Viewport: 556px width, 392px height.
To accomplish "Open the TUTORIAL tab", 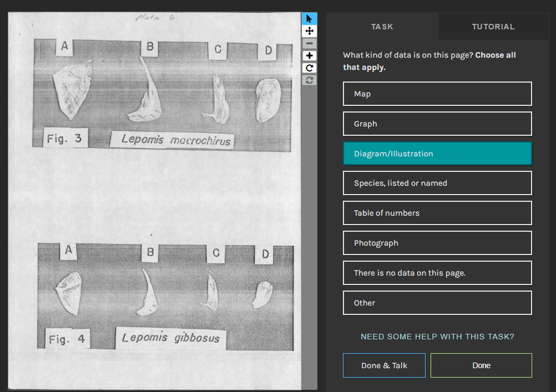I will (x=493, y=27).
